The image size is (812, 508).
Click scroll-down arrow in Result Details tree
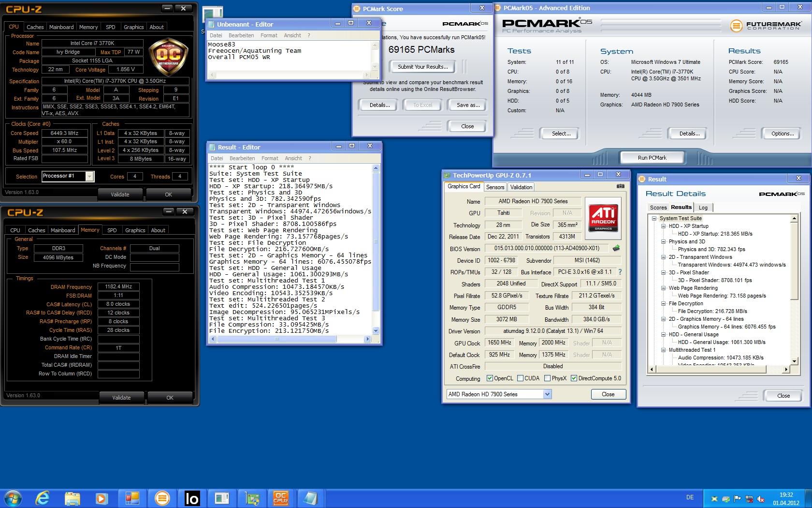(794, 361)
